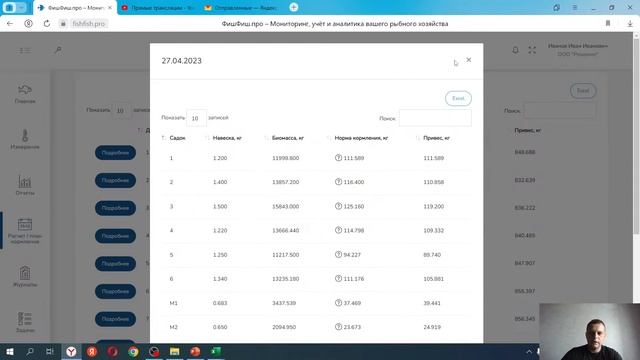Click the page vertical scrollbar
640x360 pixels.
(636, 135)
